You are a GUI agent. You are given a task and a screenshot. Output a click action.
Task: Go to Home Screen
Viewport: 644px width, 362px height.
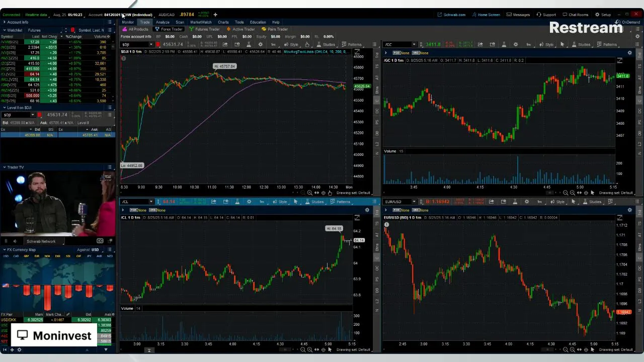pos(486,15)
